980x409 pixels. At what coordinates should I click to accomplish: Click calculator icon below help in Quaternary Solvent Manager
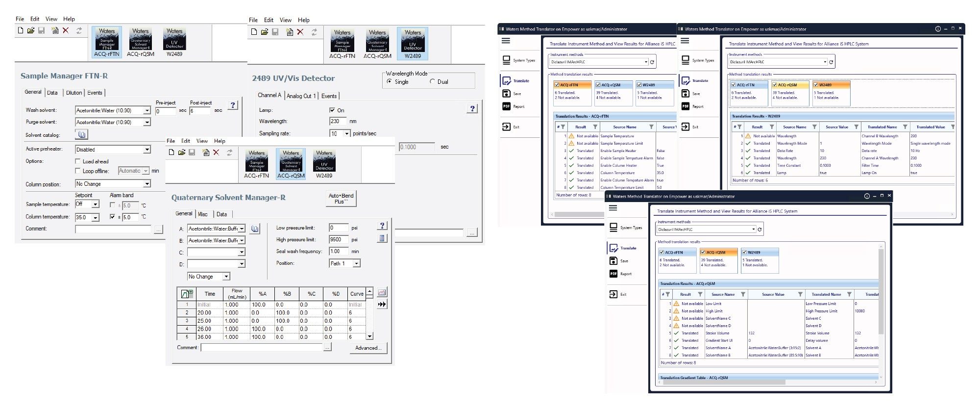pos(382,238)
